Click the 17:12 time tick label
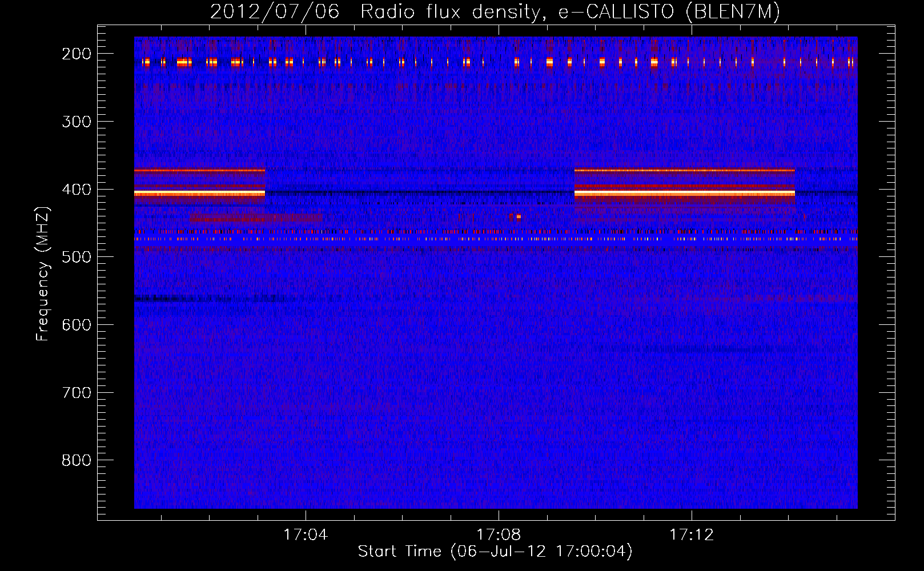Screen dimensions: 924x571 [x=692, y=534]
